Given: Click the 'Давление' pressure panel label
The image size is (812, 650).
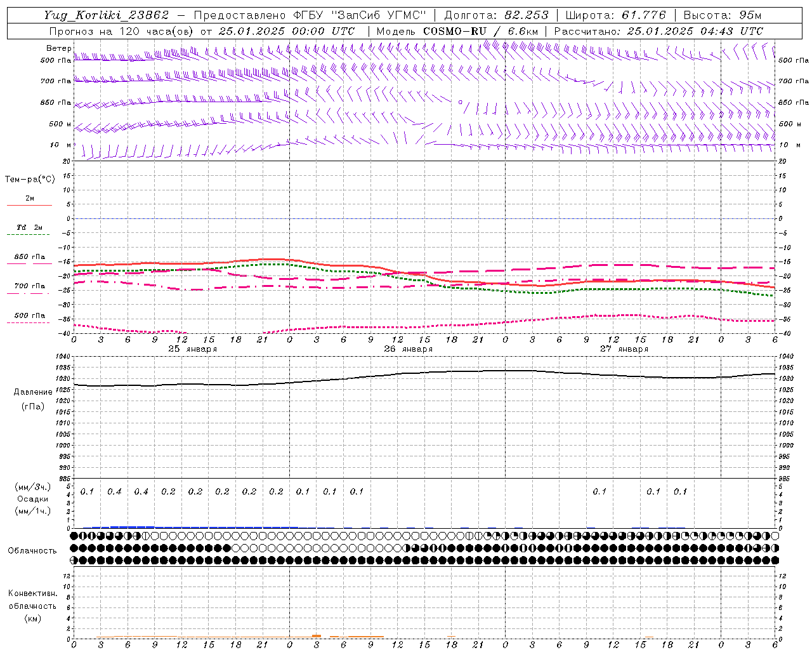Looking at the screenshot, I should [33, 392].
